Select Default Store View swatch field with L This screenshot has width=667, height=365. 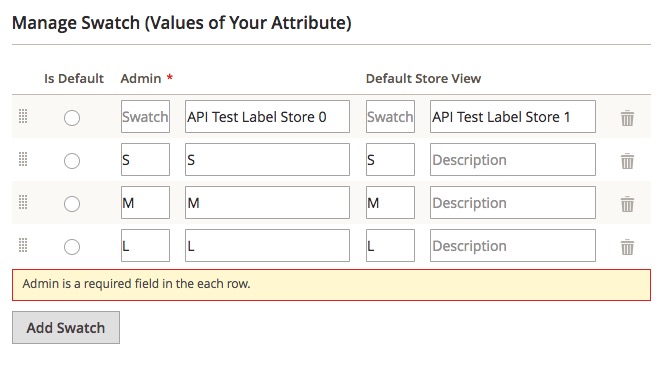point(391,245)
